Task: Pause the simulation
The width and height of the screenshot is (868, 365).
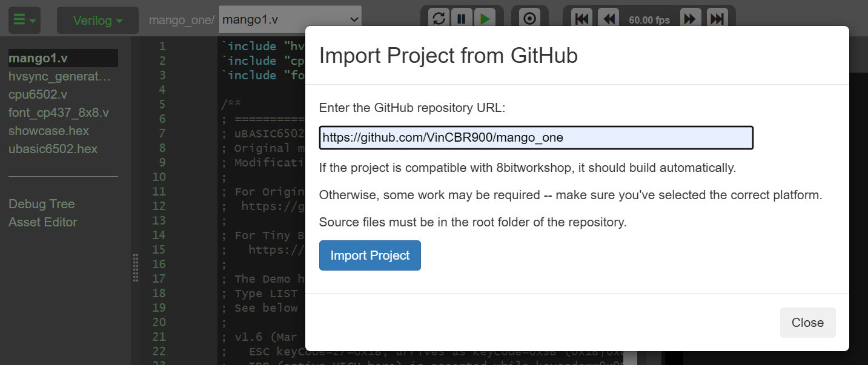Action: 462,19
